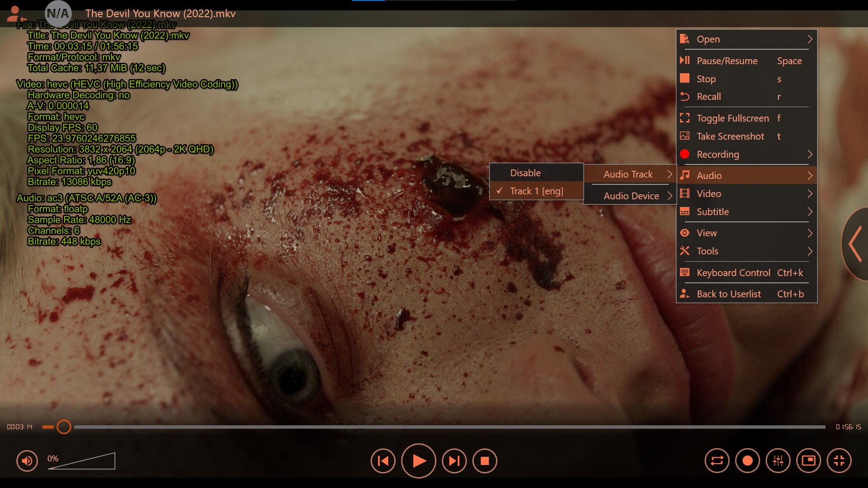Viewport: 868px width, 488px height.
Task: Skip to previous track
Action: click(x=383, y=461)
